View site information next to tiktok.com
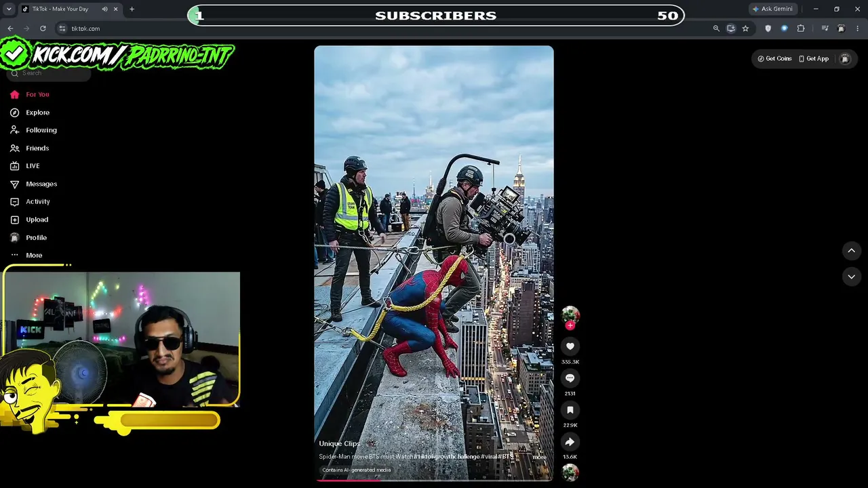Image resolution: width=868 pixels, height=488 pixels. [62, 28]
